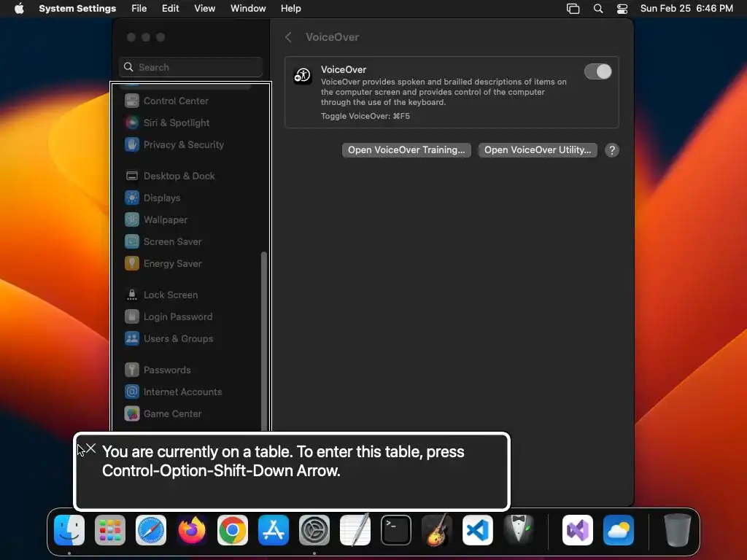
Task: Open Privacy & Security hand icon
Action: point(132,145)
